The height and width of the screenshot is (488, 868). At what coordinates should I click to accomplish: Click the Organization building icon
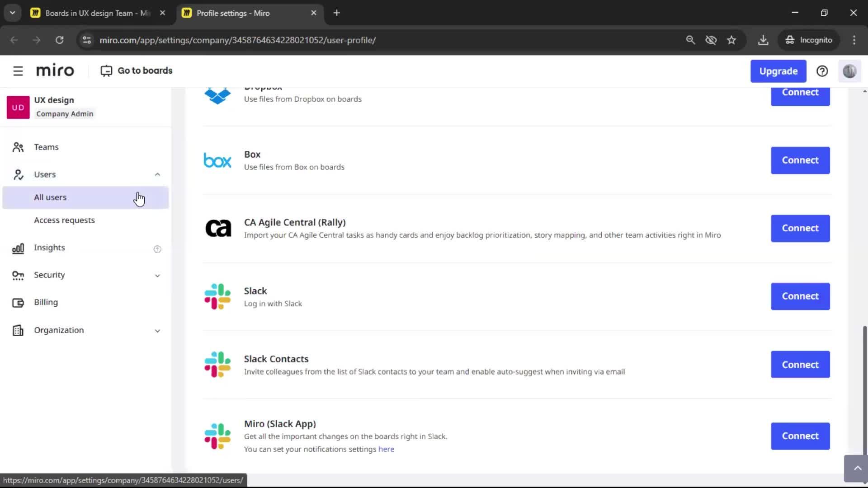[18, 330]
